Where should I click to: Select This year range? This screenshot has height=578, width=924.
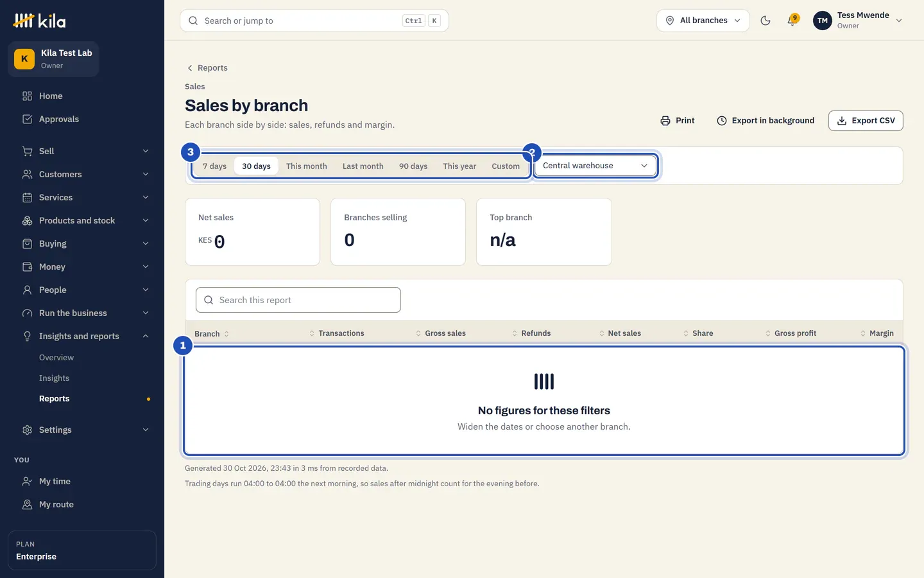pyautogui.click(x=459, y=166)
